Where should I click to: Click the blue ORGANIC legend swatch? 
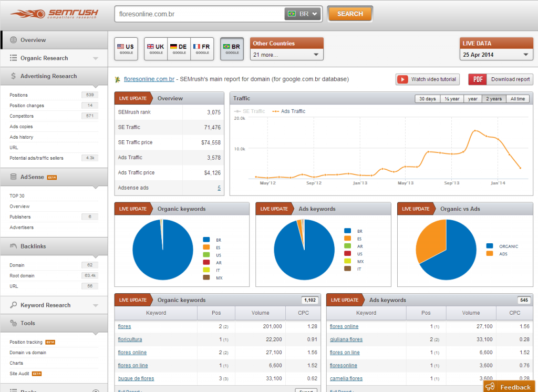[490, 245]
